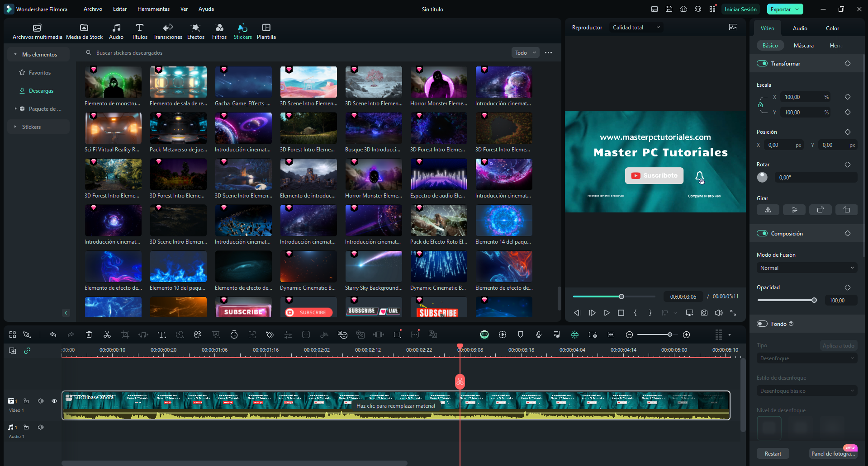Click the timeline zoom in plus button
This screenshot has width=868, height=466.
click(686, 334)
